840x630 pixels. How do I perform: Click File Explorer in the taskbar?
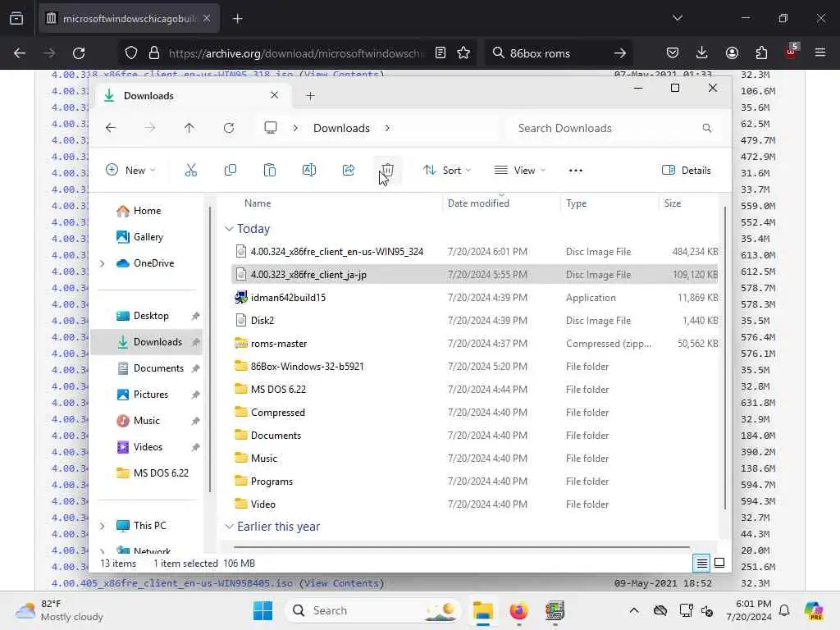pos(482,610)
